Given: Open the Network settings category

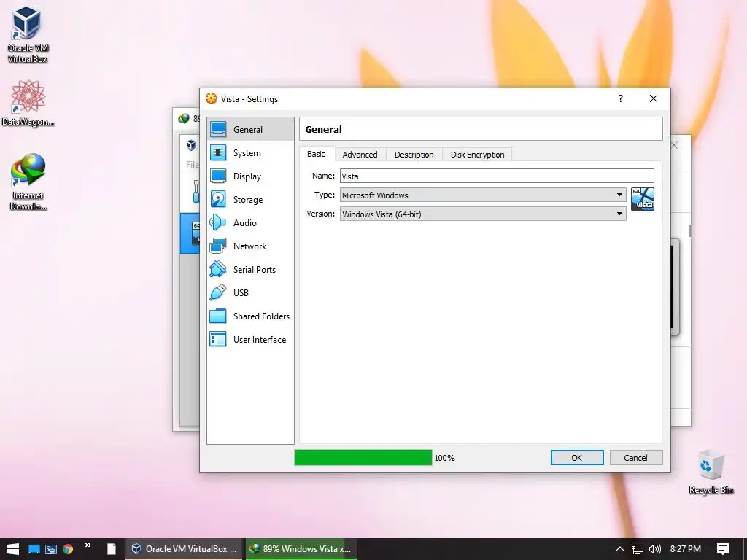Looking at the screenshot, I should tap(251, 246).
